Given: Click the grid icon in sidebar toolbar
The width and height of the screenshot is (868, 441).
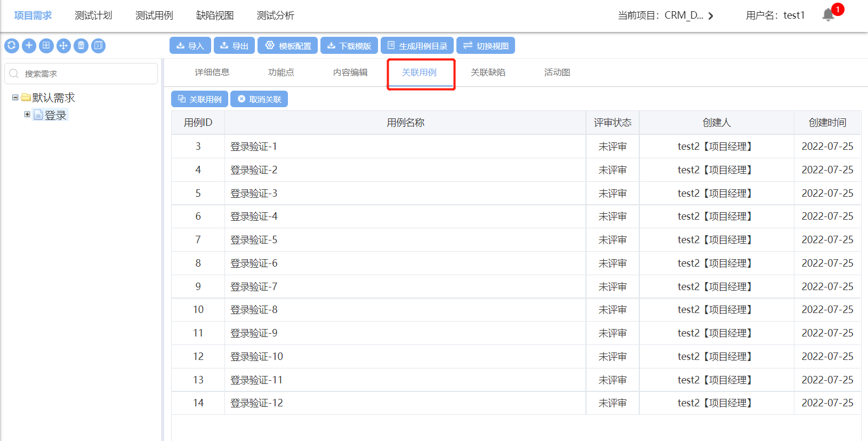Looking at the screenshot, I should (46, 46).
